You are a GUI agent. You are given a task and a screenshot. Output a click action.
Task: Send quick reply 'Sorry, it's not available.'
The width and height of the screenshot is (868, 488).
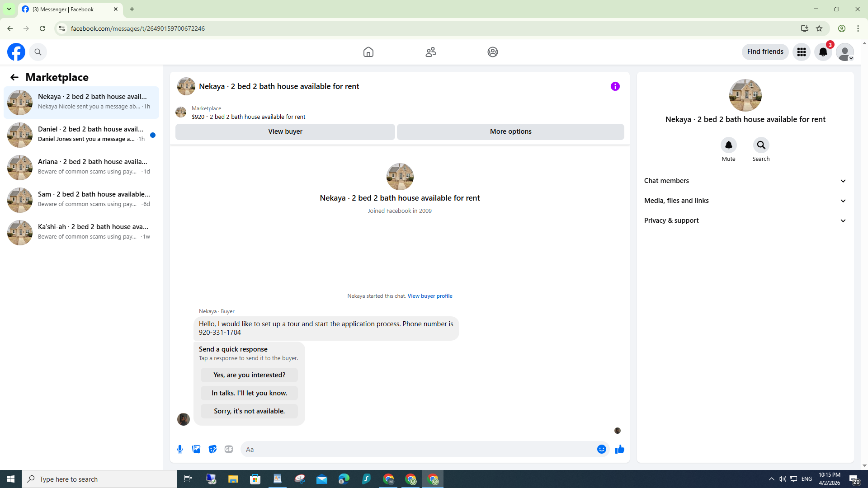click(249, 411)
